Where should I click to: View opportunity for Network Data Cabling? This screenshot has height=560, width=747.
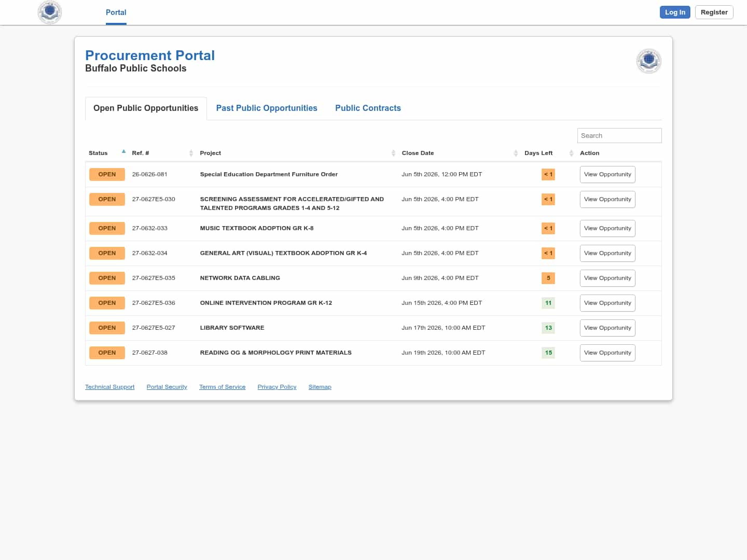click(607, 278)
